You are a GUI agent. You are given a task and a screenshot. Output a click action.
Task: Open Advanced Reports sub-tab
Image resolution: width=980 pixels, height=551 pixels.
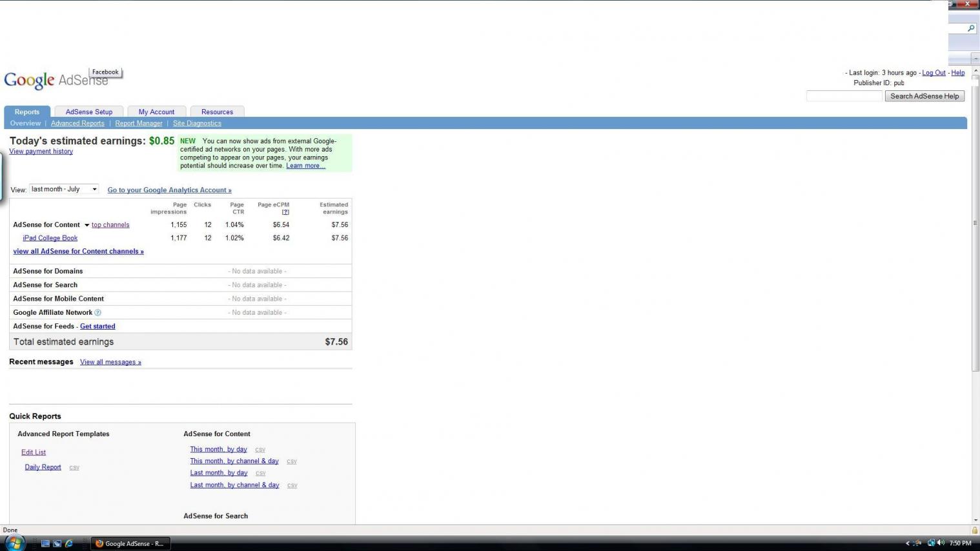click(x=77, y=123)
